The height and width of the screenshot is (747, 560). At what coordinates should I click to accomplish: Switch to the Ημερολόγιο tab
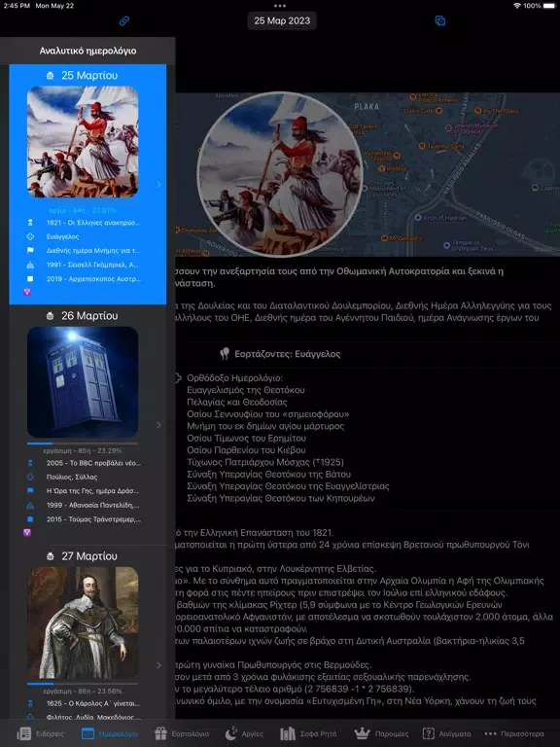(x=110, y=733)
